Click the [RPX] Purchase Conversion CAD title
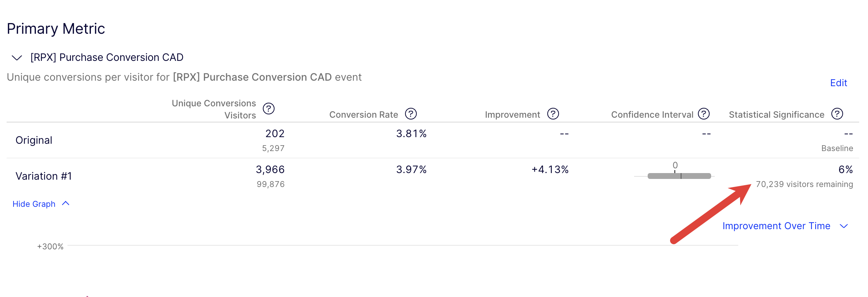Screen dimensions: 868x297 pos(107,58)
